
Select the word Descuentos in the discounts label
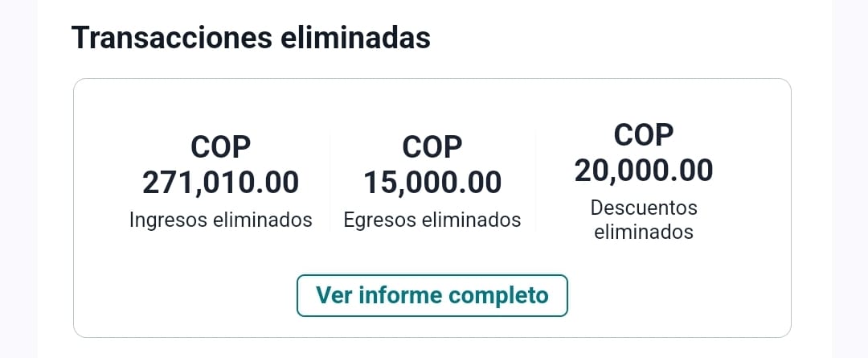(x=644, y=208)
